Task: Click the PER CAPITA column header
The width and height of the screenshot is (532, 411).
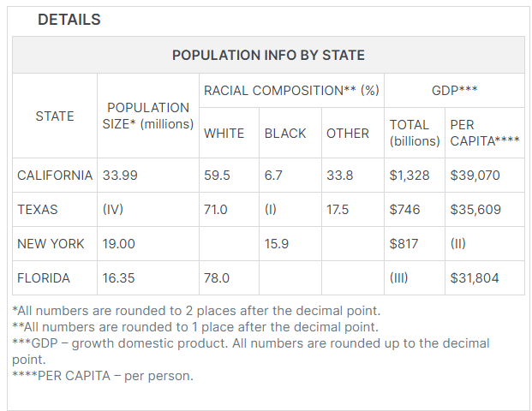Action: [484, 133]
